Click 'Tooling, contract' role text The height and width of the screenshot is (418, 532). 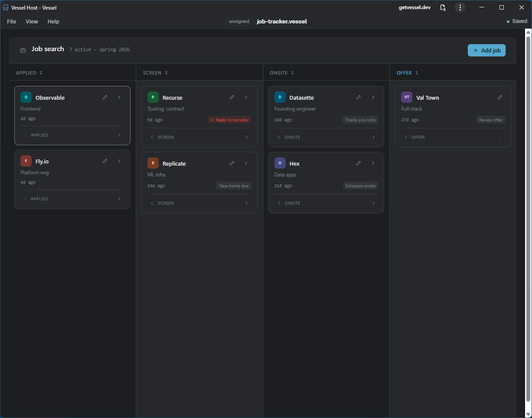coord(166,109)
